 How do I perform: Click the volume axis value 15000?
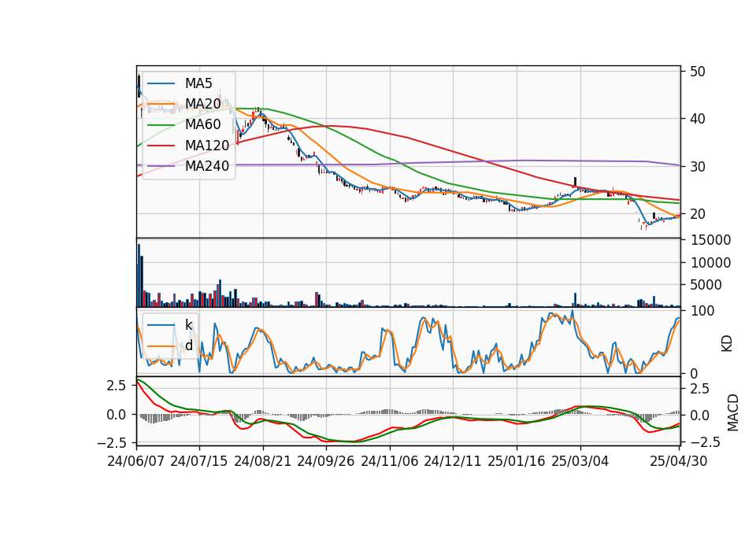710,240
